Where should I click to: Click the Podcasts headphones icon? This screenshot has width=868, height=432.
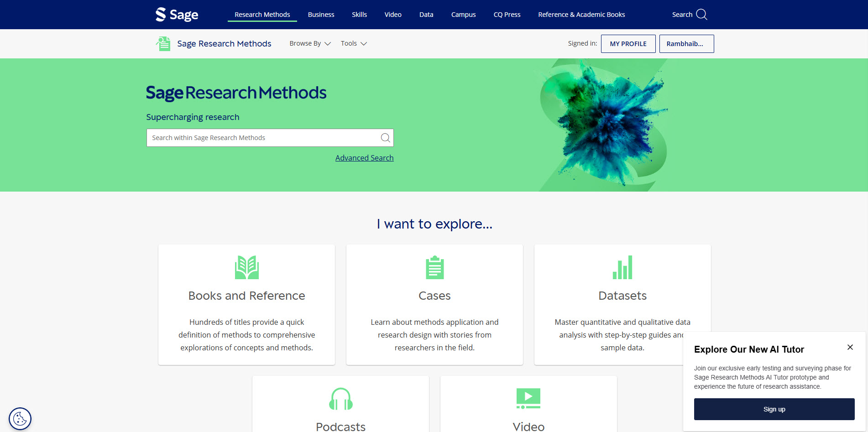[x=341, y=399]
